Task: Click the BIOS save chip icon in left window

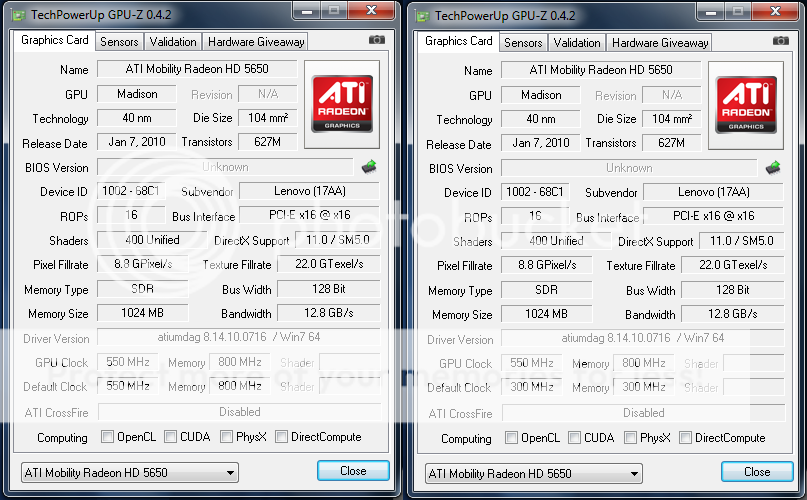Action: 369,167
